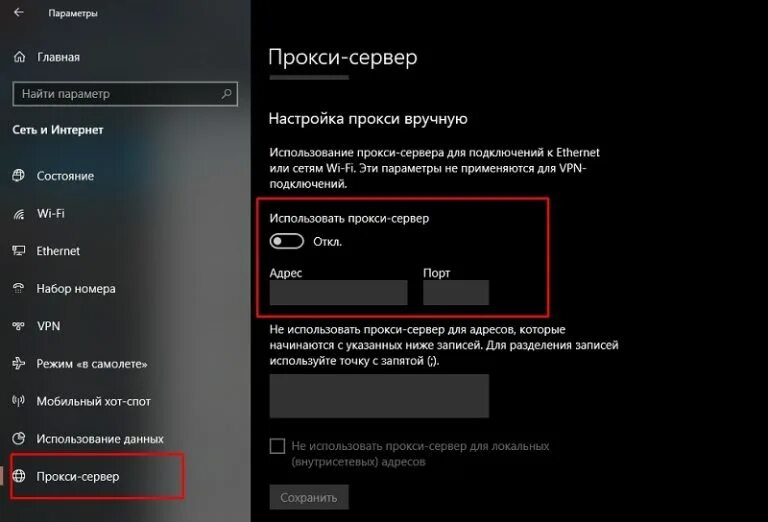Click the Ethernet monitor icon

pos(19,251)
